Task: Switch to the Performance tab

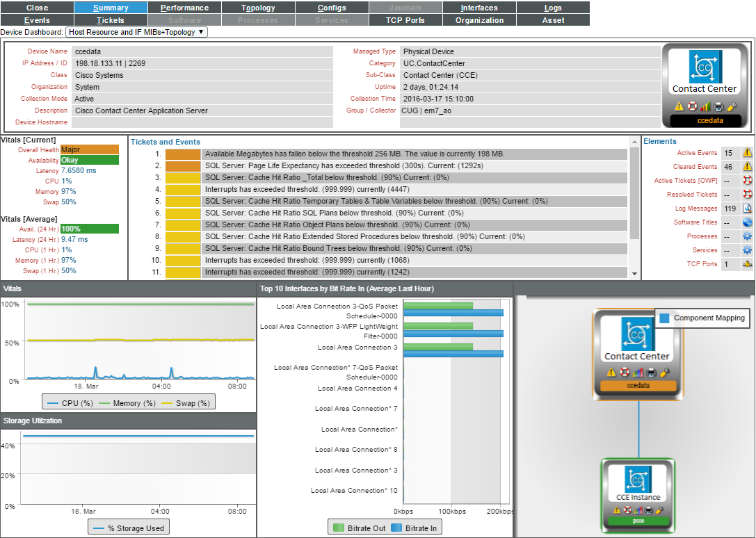Action: [x=185, y=8]
